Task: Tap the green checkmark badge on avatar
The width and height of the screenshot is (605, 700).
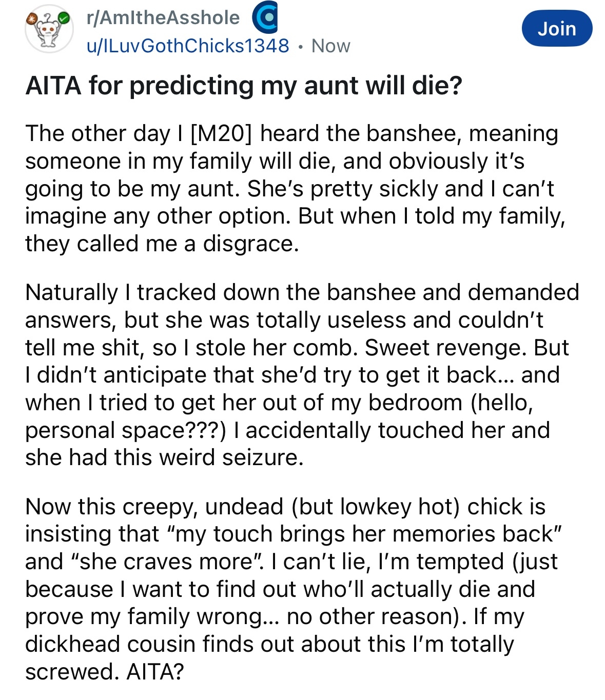Action: 64,18
